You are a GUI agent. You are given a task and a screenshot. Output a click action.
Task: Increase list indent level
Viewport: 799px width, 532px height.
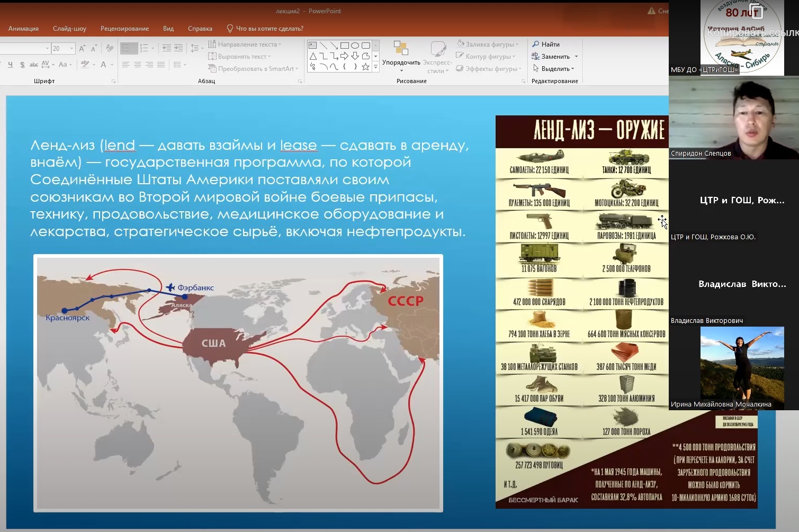178,48
